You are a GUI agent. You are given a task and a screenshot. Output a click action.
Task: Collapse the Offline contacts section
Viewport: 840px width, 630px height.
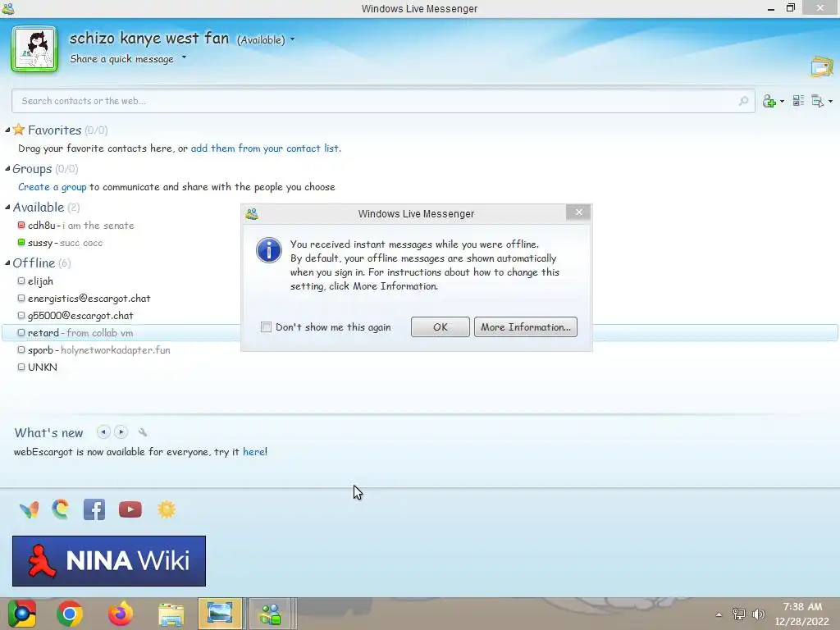coord(7,263)
